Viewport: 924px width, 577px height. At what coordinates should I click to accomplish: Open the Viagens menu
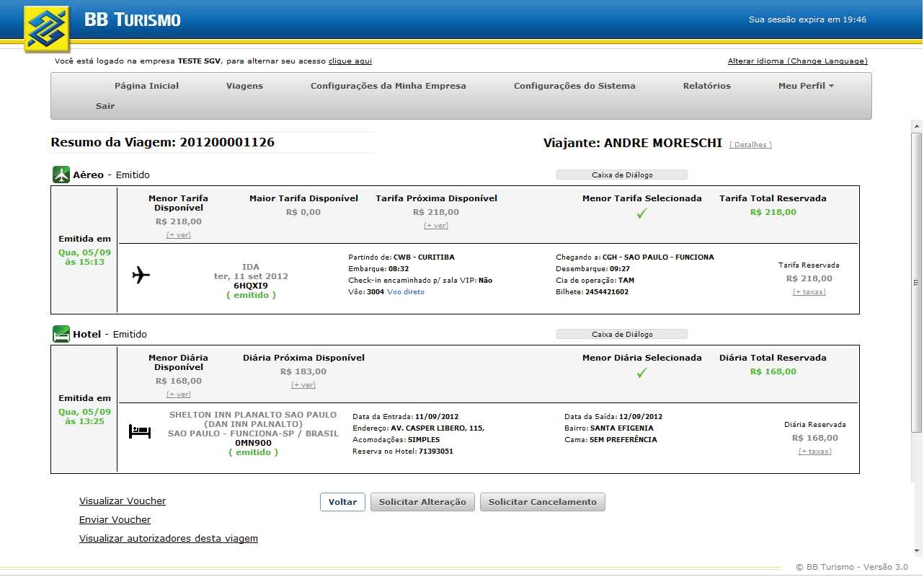point(244,86)
